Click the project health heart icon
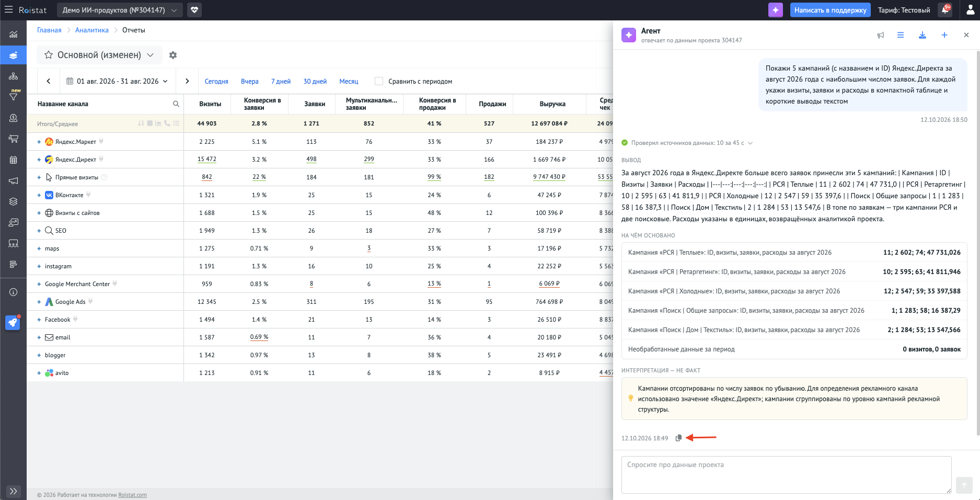 click(194, 10)
